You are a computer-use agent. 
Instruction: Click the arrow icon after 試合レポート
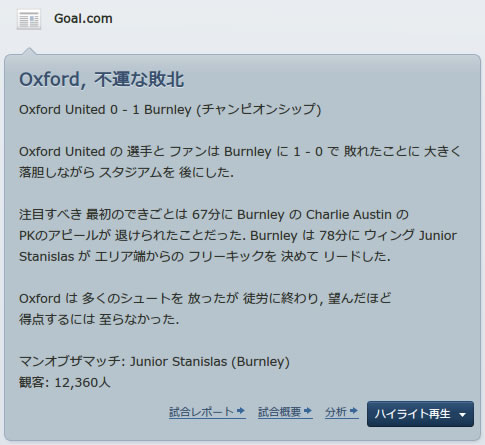pyautogui.click(x=241, y=411)
